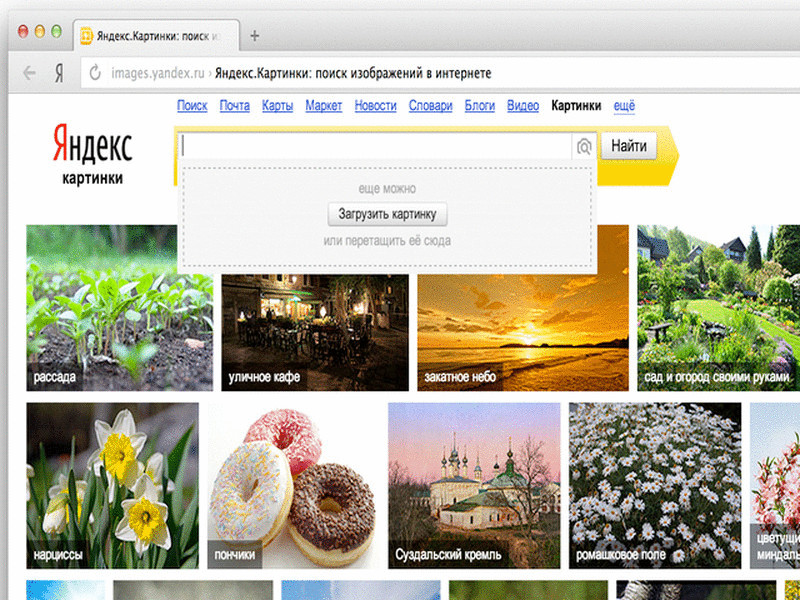
Task: Reload the page with the refresh icon
Action: 95,73
